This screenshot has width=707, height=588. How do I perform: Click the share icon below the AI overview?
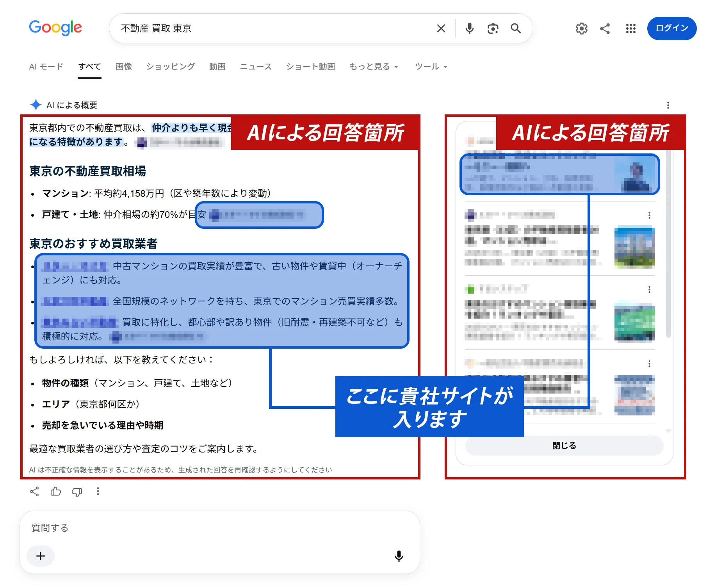click(34, 492)
